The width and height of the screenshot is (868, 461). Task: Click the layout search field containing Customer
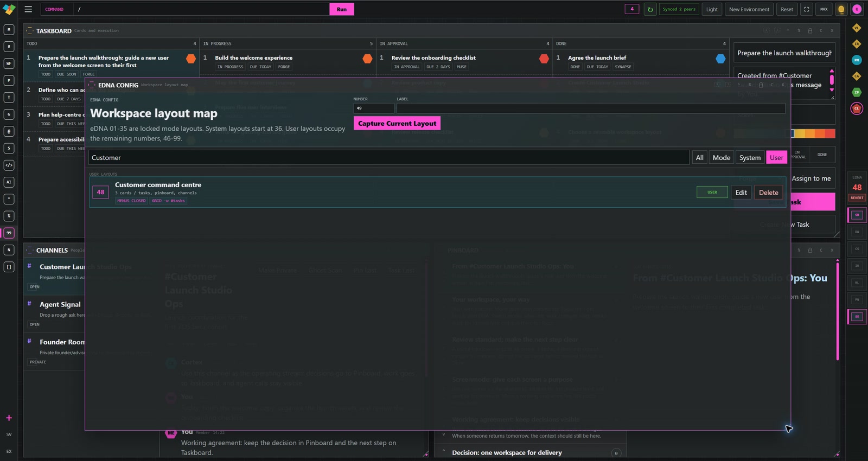coord(389,158)
